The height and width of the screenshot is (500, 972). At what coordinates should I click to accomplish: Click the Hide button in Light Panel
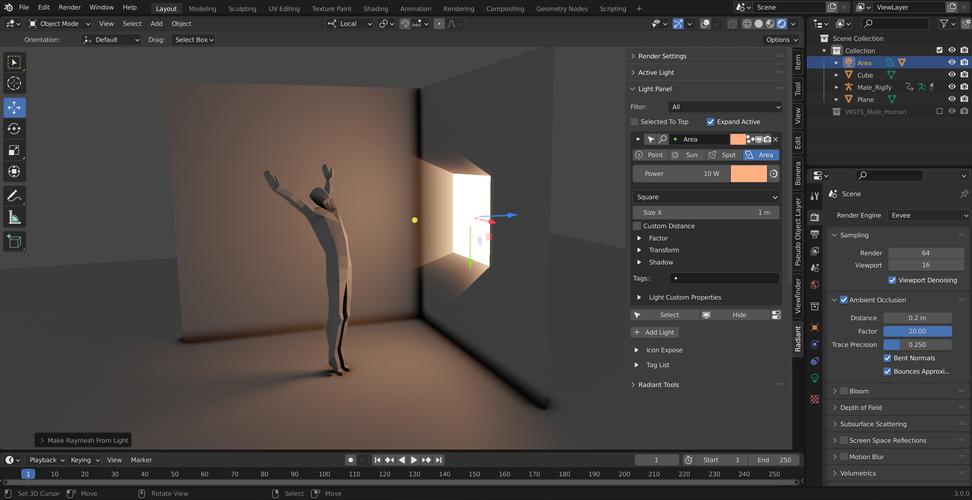734,315
